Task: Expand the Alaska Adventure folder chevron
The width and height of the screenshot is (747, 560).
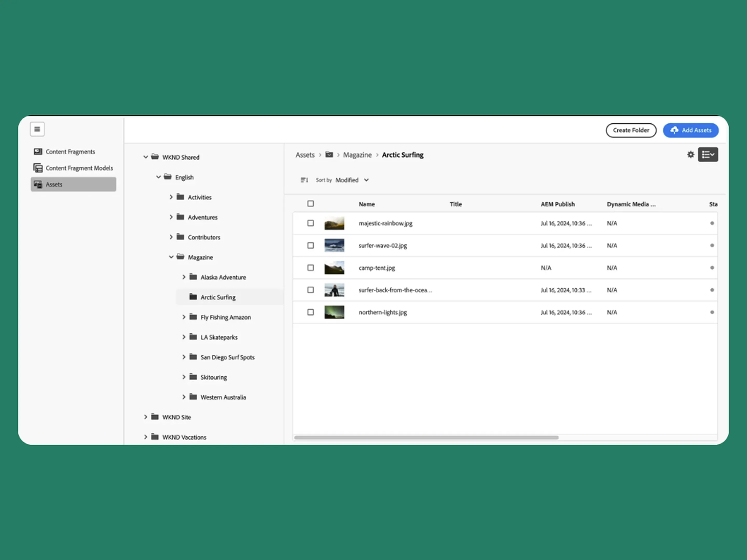Action: click(x=184, y=277)
